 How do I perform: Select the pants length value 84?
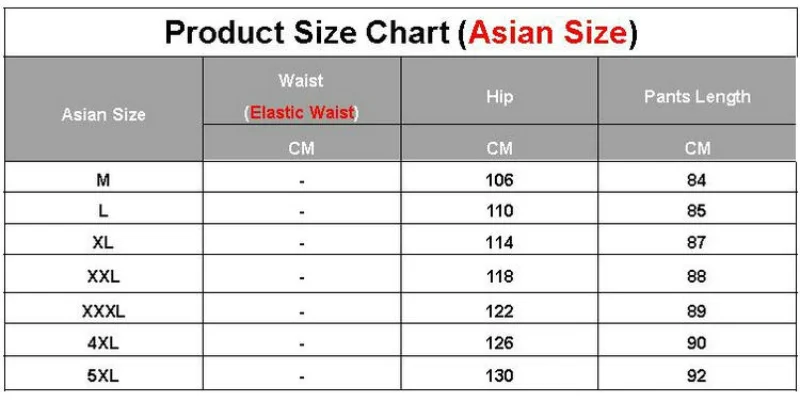697,181
